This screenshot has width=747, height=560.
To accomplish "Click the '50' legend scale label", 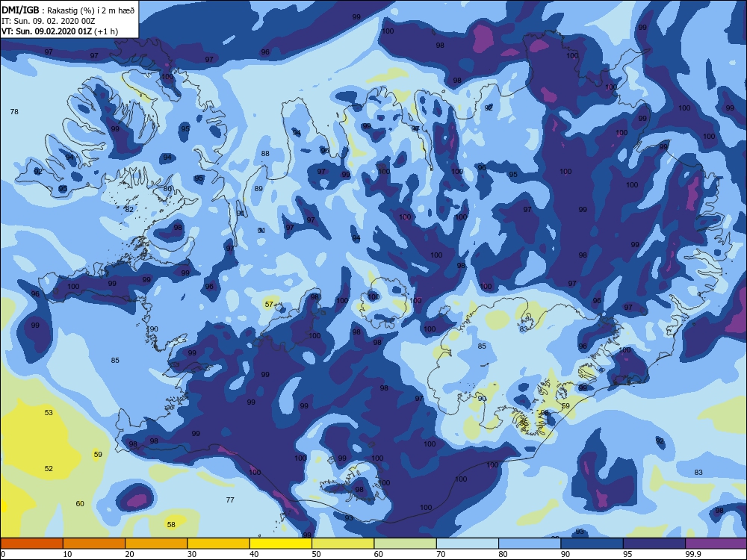I will (x=316, y=554).
